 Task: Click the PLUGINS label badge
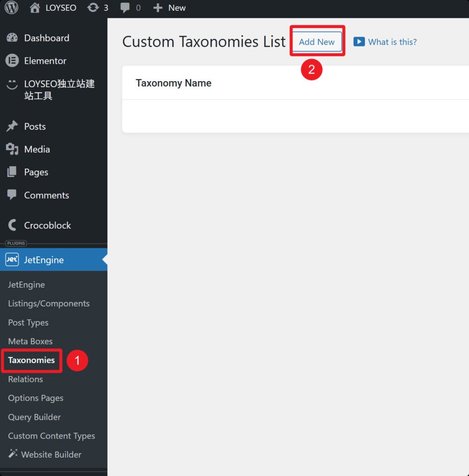(x=16, y=243)
